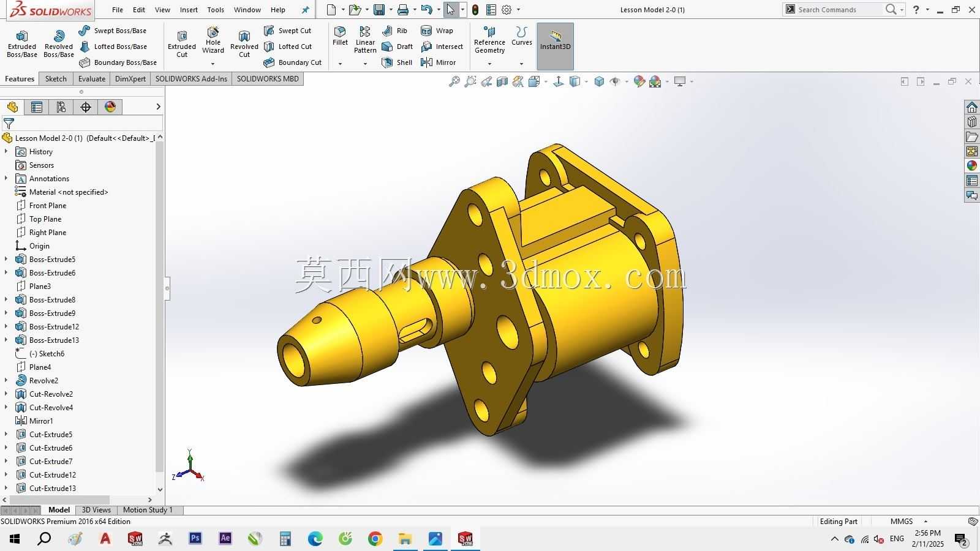Select the Extruded Cut tool
The height and width of the screenshot is (551, 980).
tap(182, 44)
